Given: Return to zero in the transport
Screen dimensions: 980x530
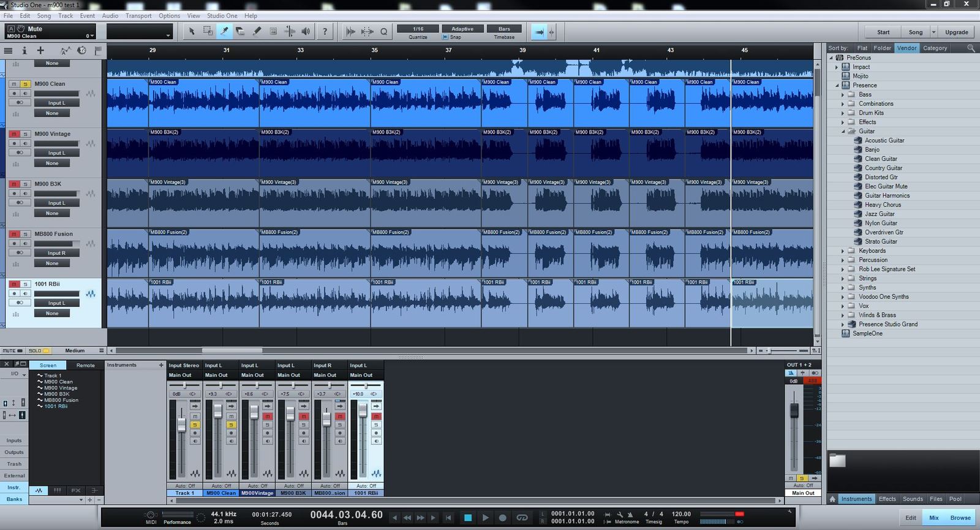Looking at the screenshot, I should point(448,518).
